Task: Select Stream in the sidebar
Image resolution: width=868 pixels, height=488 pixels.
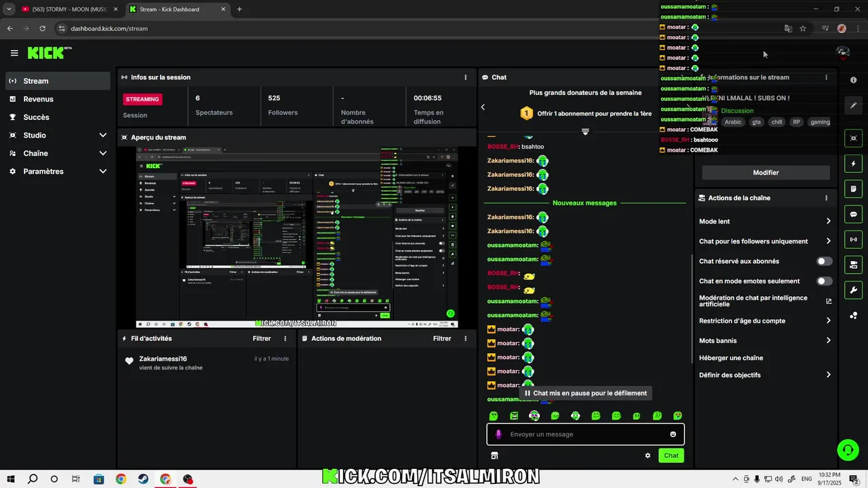Action: click(x=58, y=81)
